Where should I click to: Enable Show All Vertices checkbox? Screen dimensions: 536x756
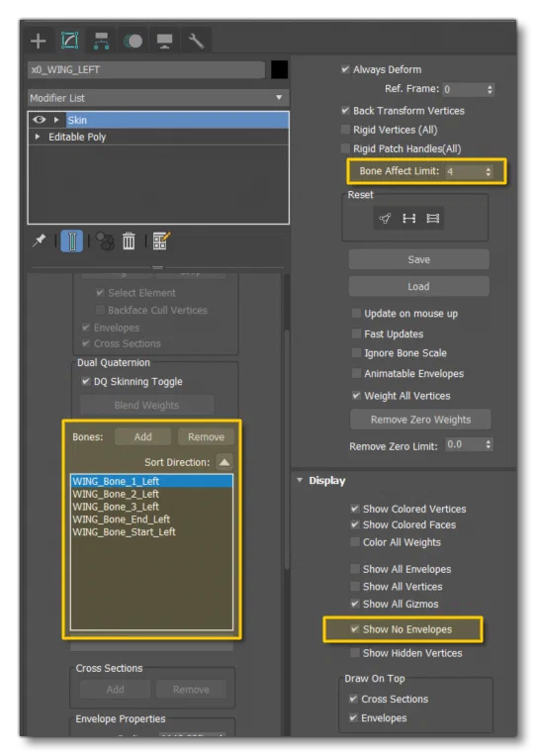pyautogui.click(x=355, y=586)
